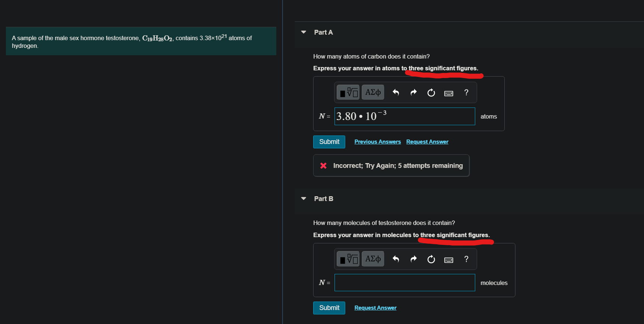Image resolution: width=644 pixels, height=324 pixels.
Task: Click the 'Part A' heading text
Action: [323, 32]
